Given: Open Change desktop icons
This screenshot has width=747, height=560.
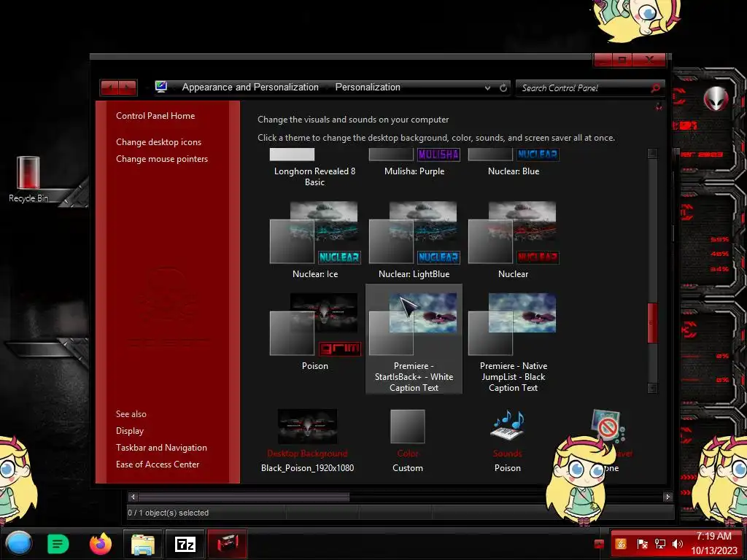Looking at the screenshot, I should coord(158,142).
